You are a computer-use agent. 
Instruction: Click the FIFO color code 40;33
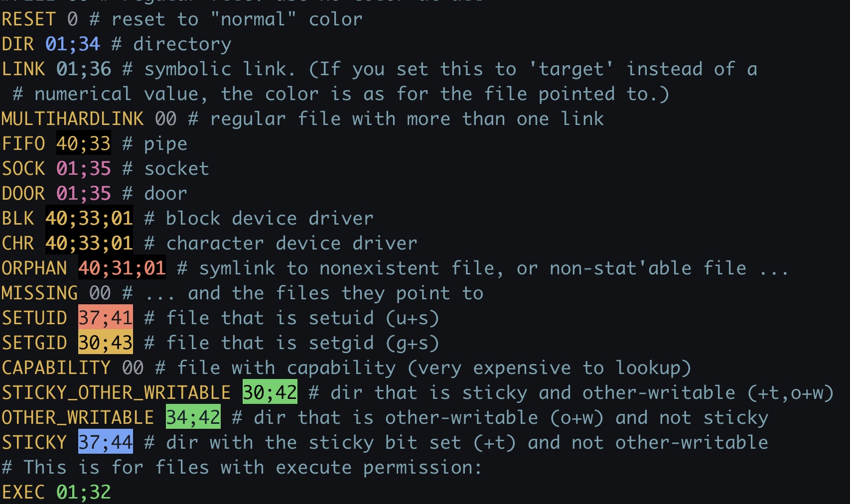coord(83,143)
